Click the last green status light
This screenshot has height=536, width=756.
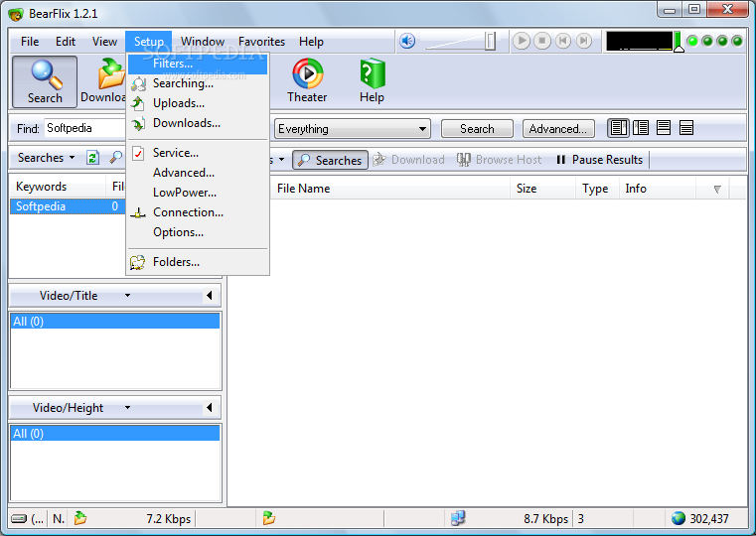pyautogui.click(x=737, y=41)
